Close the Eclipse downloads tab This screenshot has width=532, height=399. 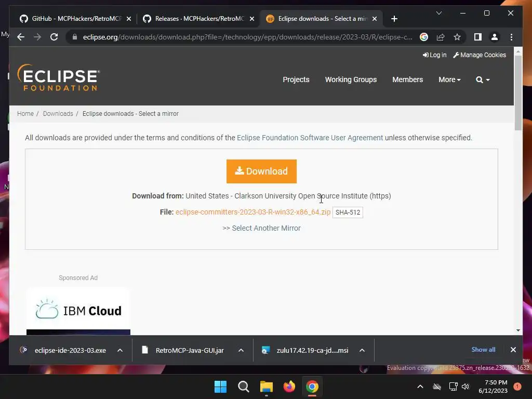pos(375,19)
